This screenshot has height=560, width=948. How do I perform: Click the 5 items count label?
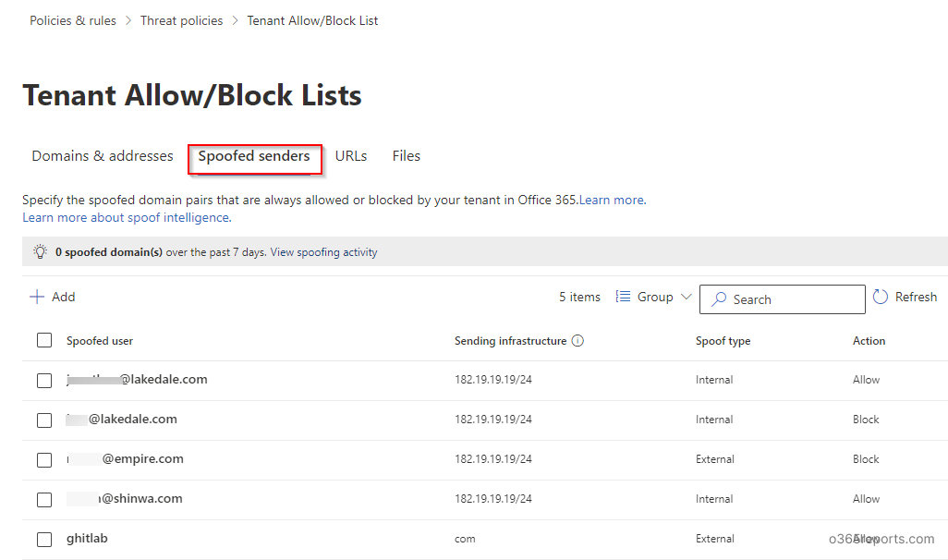pyautogui.click(x=580, y=297)
